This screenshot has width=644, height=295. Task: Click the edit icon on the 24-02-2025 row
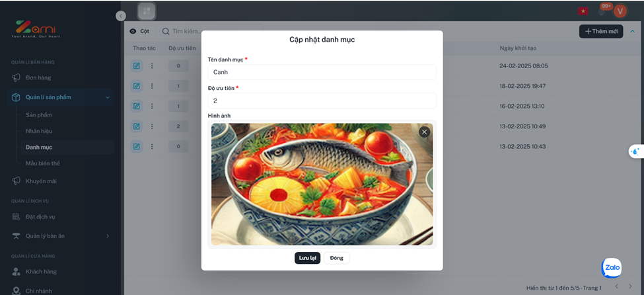point(136,66)
